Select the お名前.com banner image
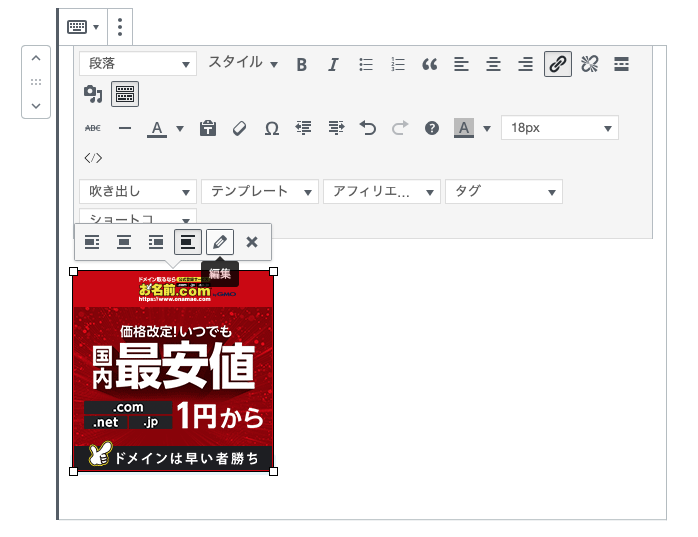This screenshot has width=698, height=537. pos(173,371)
